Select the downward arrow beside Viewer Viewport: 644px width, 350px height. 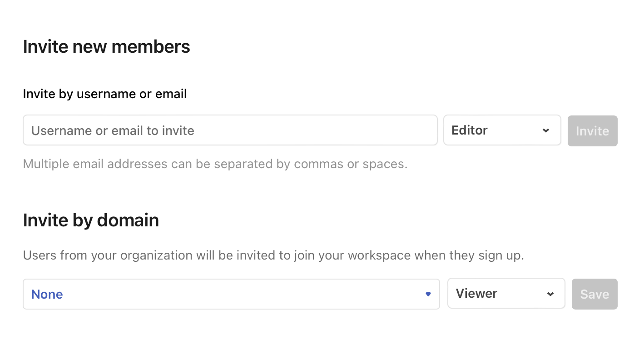click(x=550, y=294)
